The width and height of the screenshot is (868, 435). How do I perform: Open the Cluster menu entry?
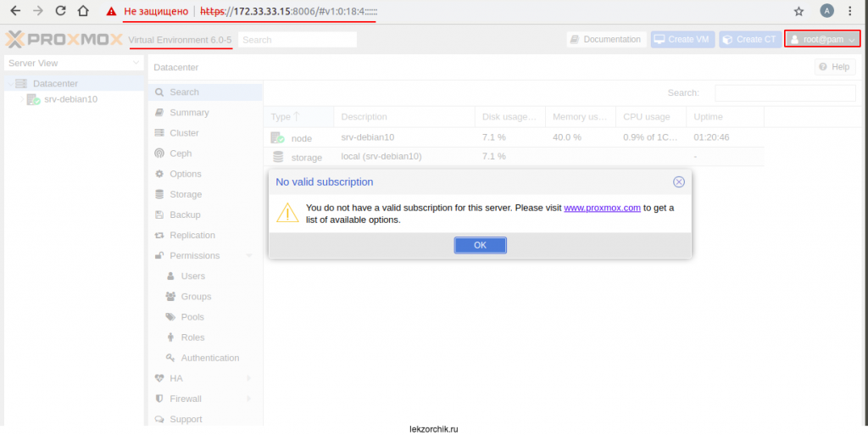coord(205,133)
